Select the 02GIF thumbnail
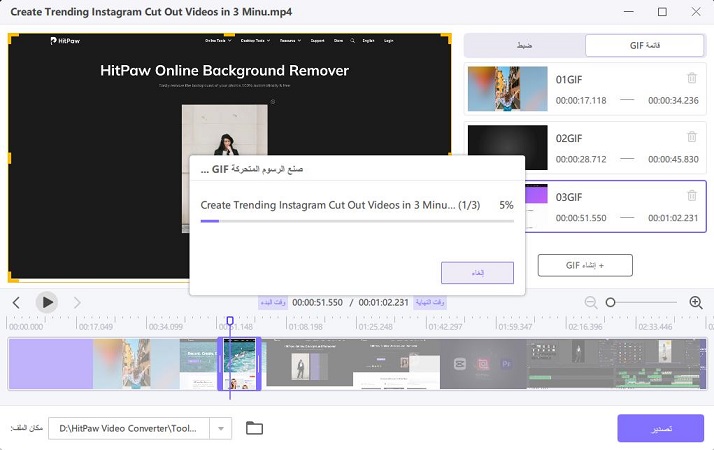Image resolution: width=714 pixels, height=450 pixels. tap(508, 147)
